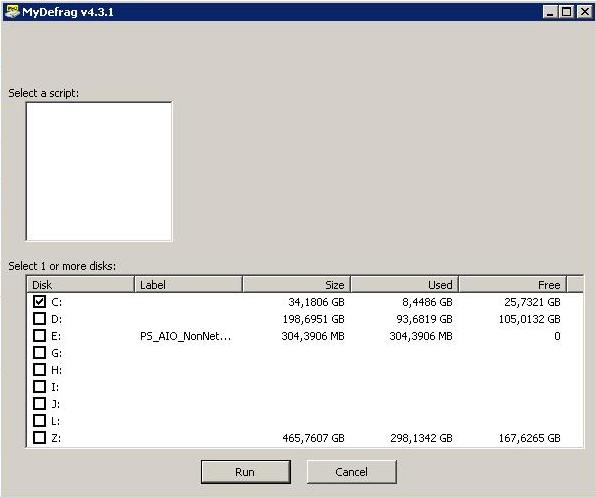
Task: Click the 34,1806 GB size value
Action: 316,302
